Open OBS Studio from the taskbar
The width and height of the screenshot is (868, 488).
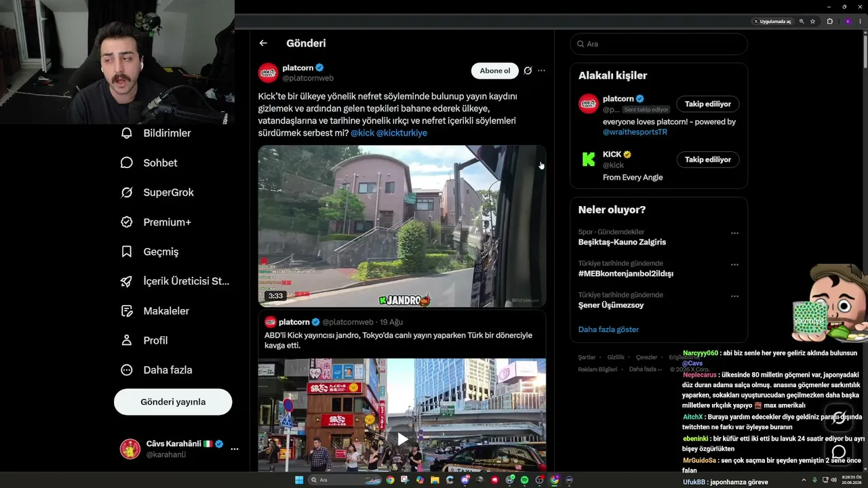[x=539, y=480]
